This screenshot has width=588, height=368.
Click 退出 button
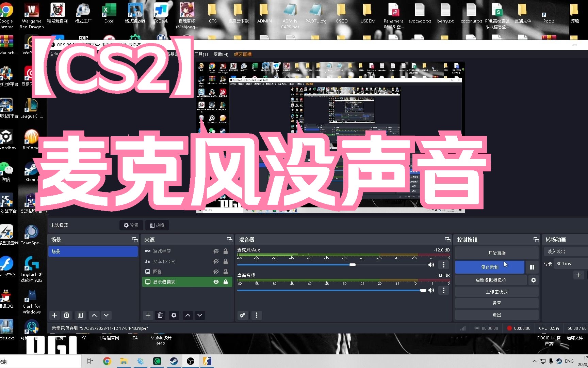point(496,315)
